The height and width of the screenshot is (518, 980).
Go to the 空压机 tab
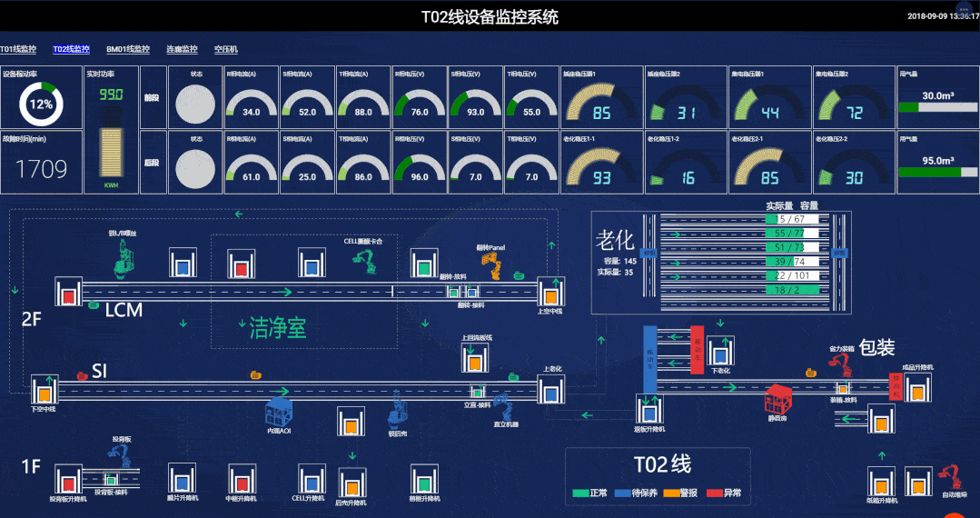(x=225, y=49)
